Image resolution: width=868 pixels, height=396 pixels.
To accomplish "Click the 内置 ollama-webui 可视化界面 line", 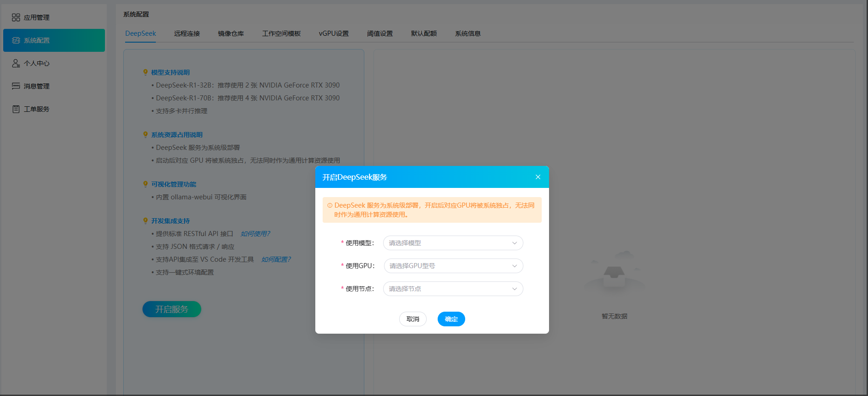I will point(199,197).
